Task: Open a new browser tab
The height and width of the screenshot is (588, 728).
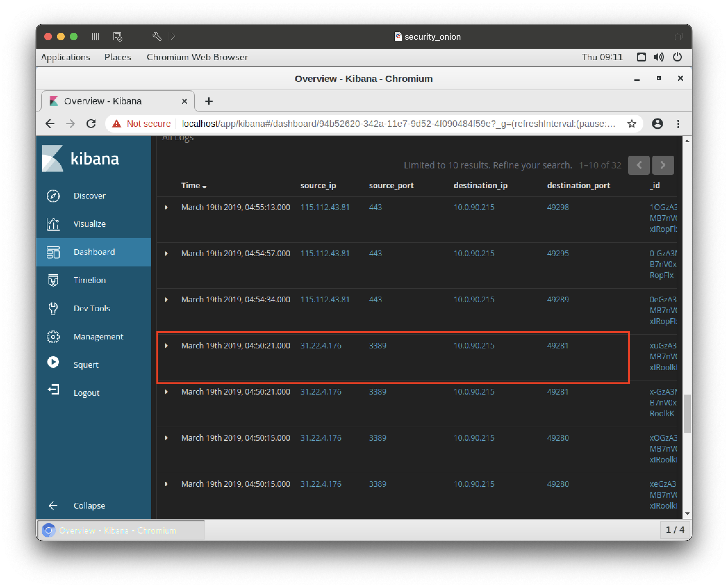Action: click(209, 101)
